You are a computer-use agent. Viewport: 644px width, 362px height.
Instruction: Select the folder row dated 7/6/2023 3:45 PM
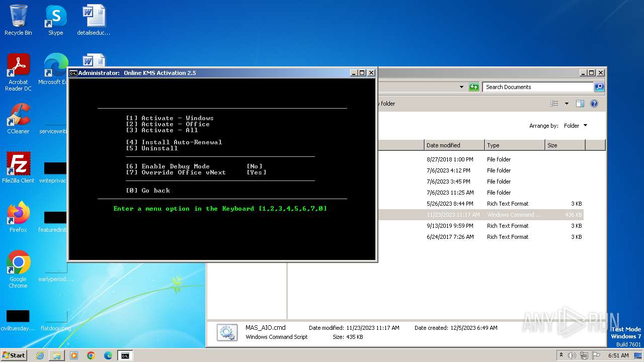[480, 182]
